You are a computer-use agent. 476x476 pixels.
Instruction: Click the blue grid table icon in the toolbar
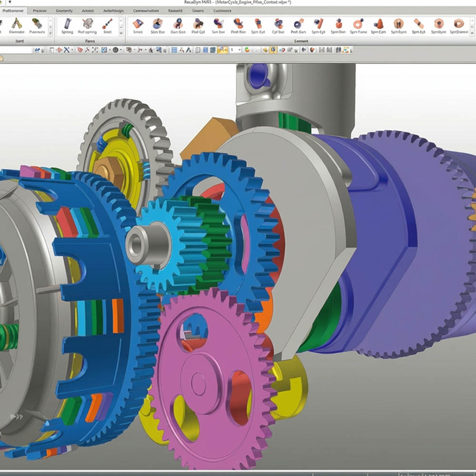(x=174, y=50)
